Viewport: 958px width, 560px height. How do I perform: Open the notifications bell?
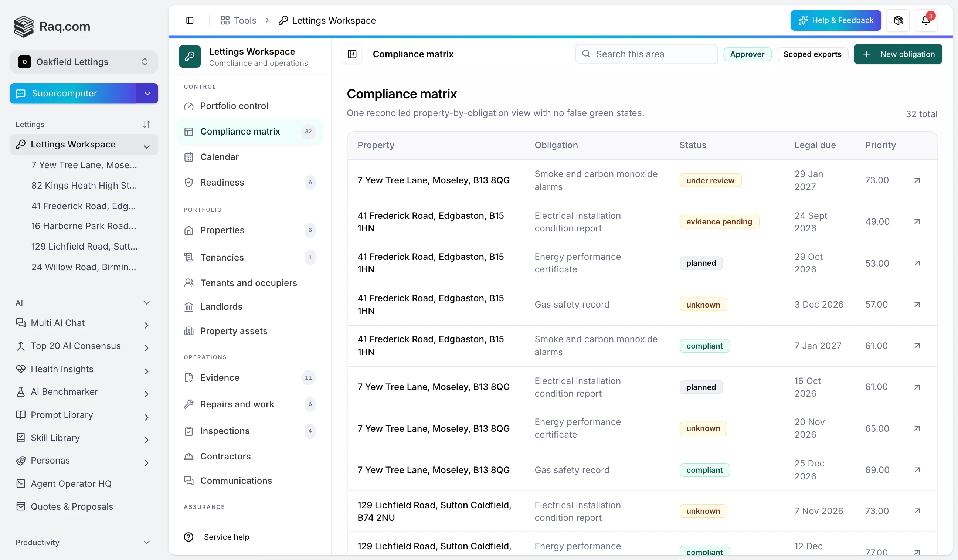tap(926, 21)
